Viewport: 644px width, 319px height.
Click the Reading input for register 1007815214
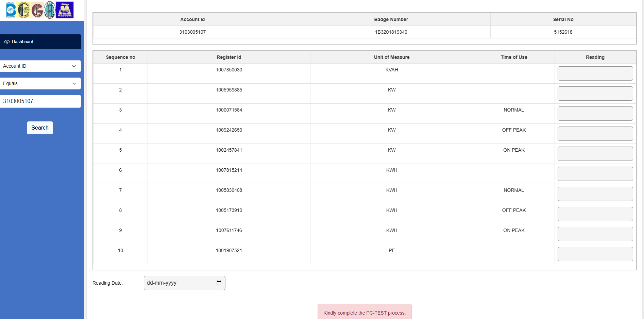click(x=595, y=174)
